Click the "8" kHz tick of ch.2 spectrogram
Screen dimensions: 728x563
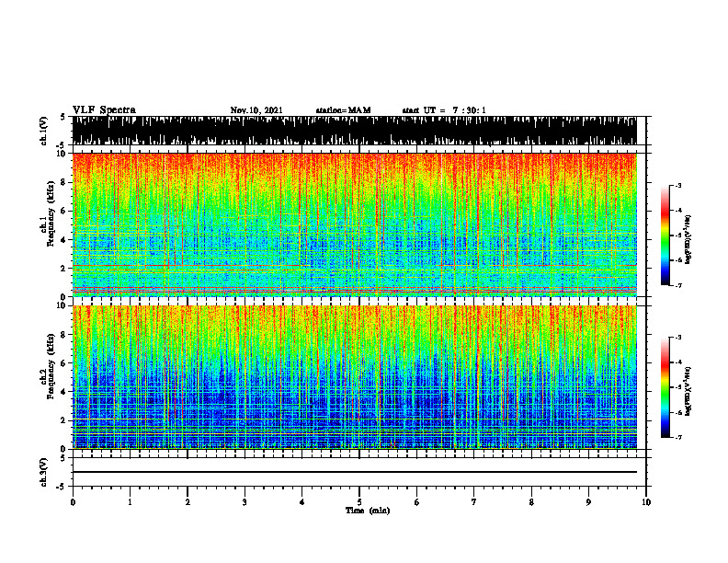(63, 335)
